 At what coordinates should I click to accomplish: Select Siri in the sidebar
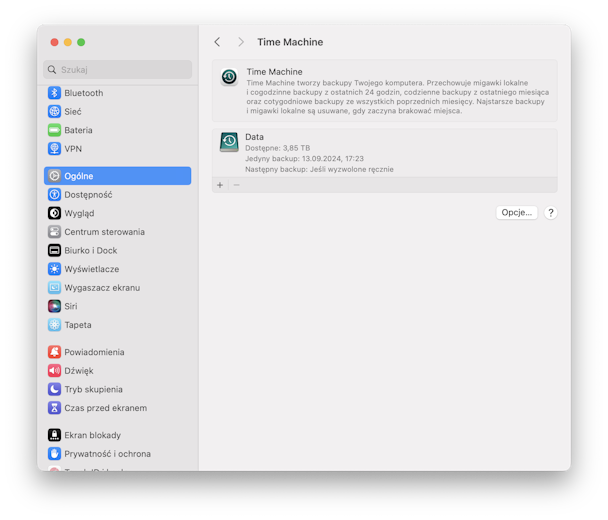click(117, 306)
